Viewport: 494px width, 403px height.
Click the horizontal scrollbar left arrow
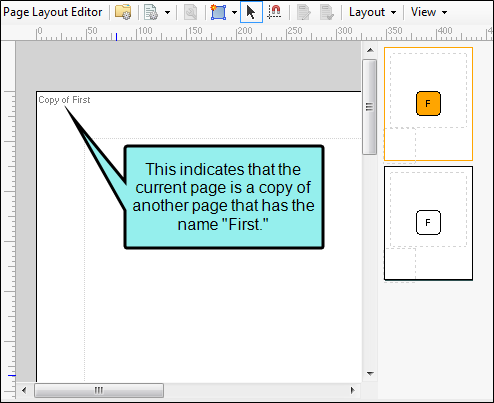pos(24,390)
